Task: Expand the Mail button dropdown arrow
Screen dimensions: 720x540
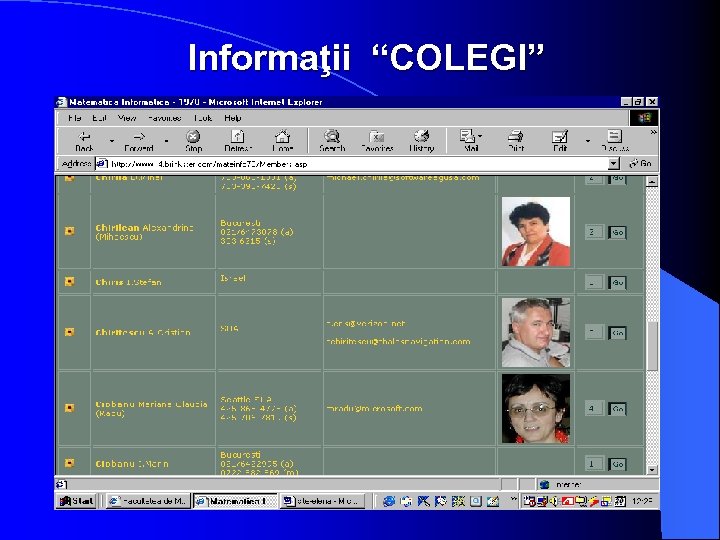Action: [x=480, y=136]
